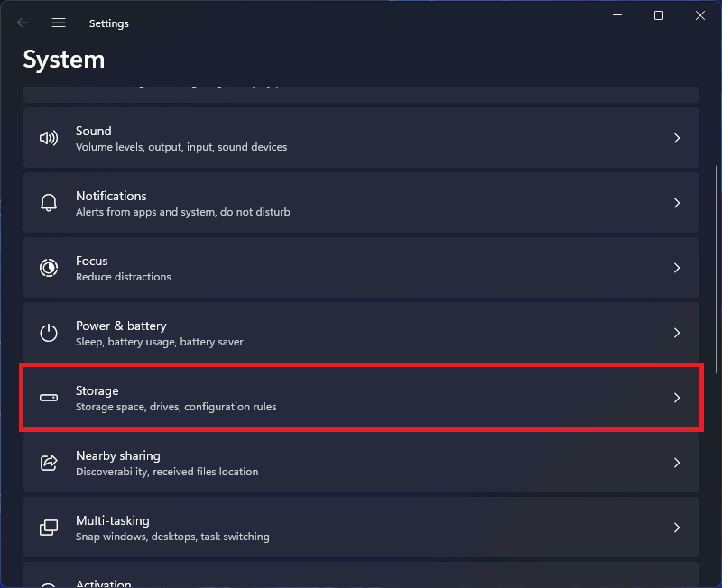Open the hamburger navigation menu
722x588 pixels.
59,23
